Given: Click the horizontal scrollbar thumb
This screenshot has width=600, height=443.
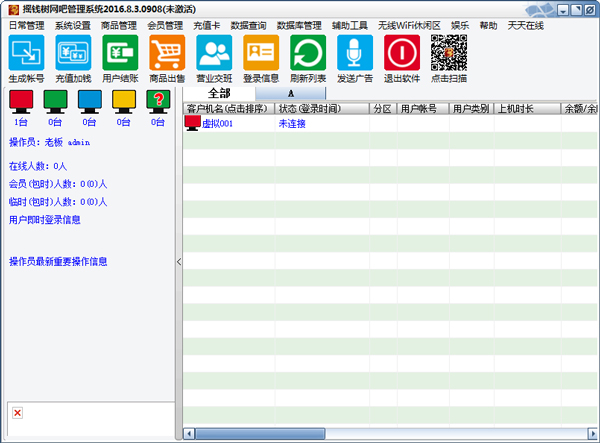Looking at the screenshot, I should click(260, 433).
